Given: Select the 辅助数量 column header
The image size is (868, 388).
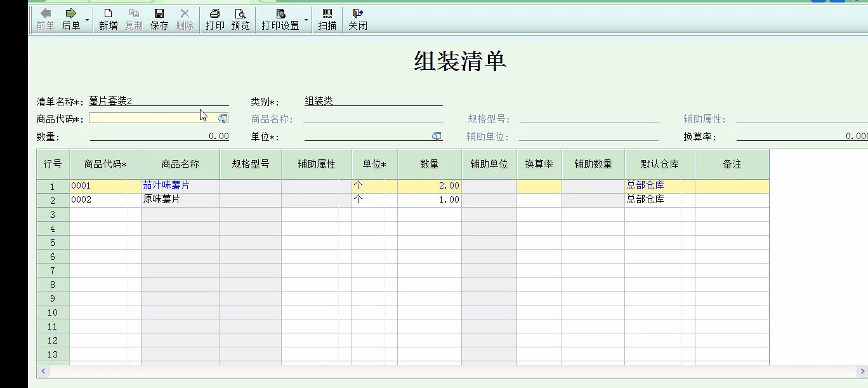Looking at the screenshot, I should pyautogui.click(x=593, y=164).
